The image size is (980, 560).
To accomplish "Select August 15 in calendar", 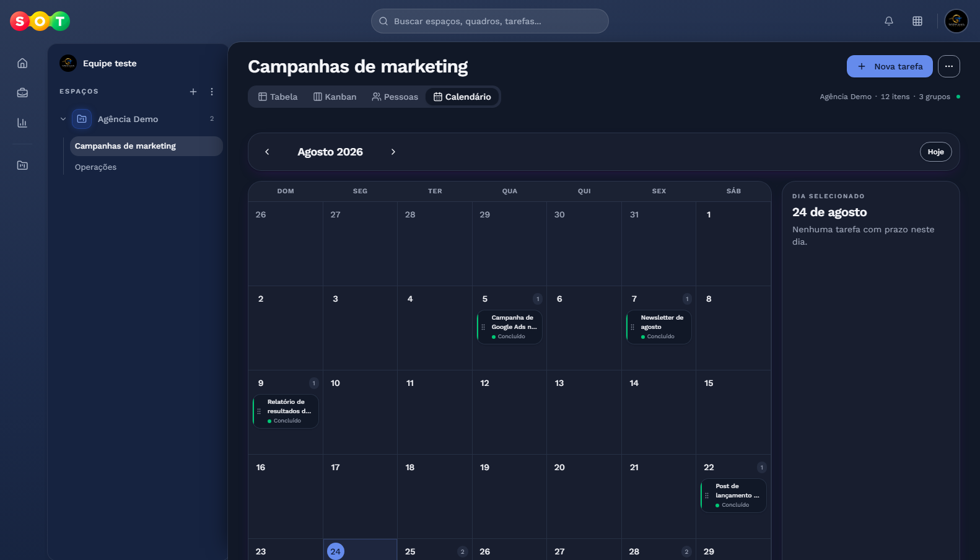I will click(x=709, y=383).
